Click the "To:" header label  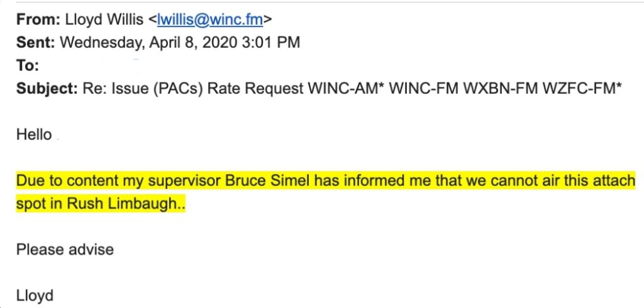28,66
